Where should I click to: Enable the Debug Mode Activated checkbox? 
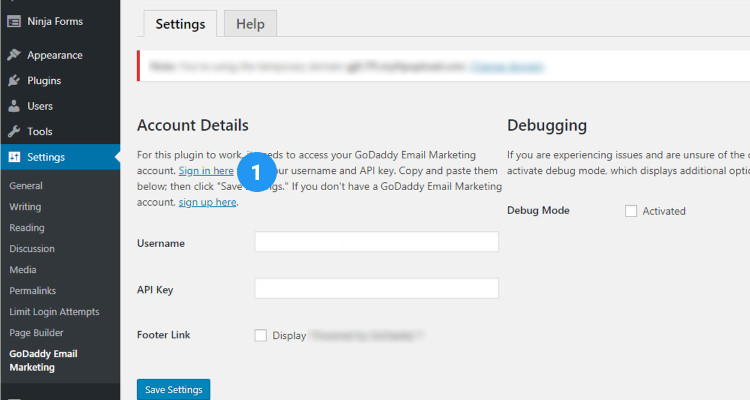click(x=631, y=211)
